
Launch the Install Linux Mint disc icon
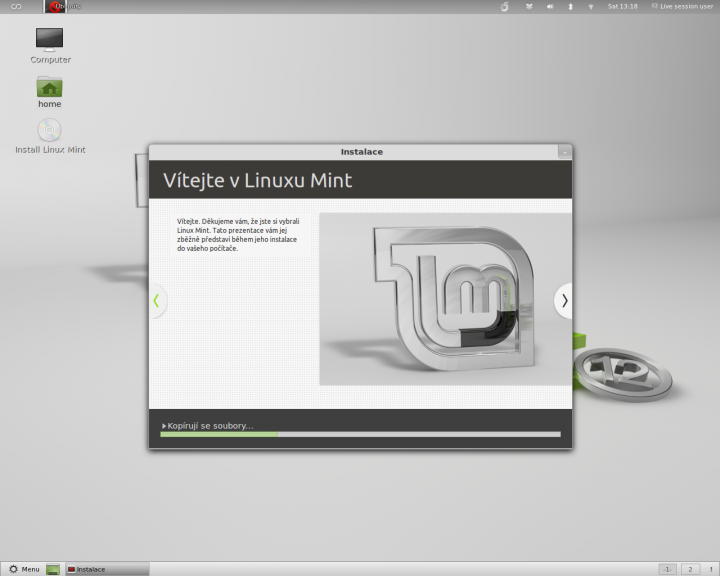click(50, 136)
